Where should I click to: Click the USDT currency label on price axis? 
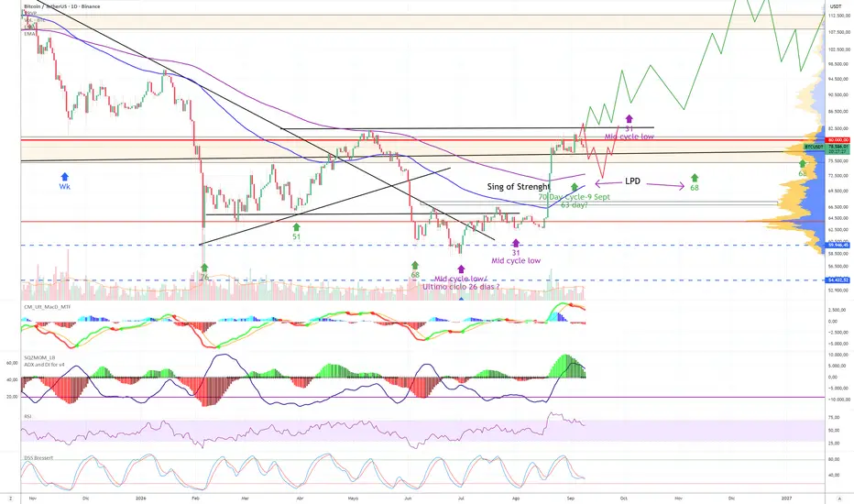click(x=836, y=6)
